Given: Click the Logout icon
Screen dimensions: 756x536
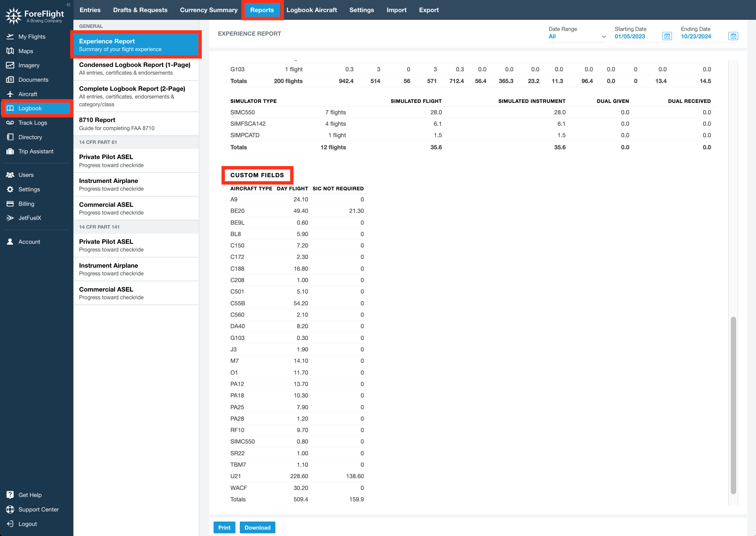Looking at the screenshot, I should [x=10, y=524].
